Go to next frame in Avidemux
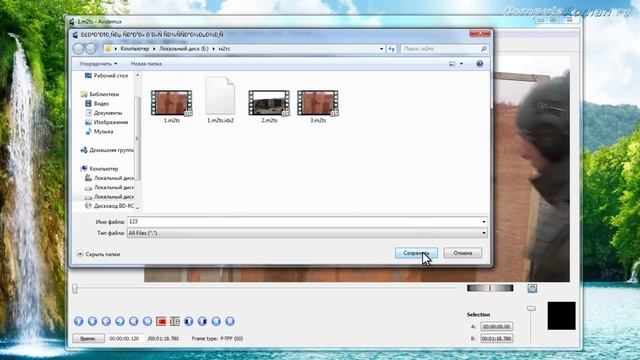This screenshot has width=640, height=360. point(120,321)
